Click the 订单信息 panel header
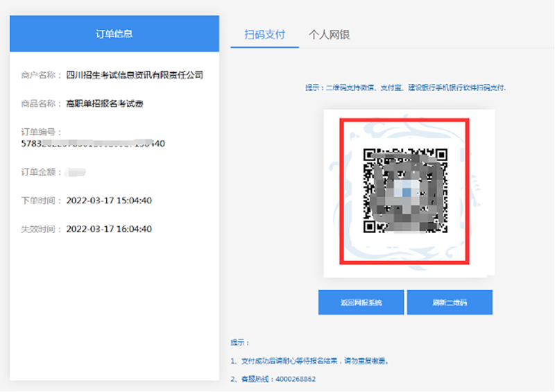 click(114, 33)
